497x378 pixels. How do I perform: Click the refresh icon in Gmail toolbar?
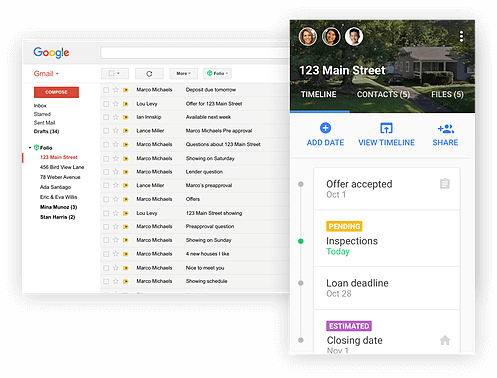(149, 74)
